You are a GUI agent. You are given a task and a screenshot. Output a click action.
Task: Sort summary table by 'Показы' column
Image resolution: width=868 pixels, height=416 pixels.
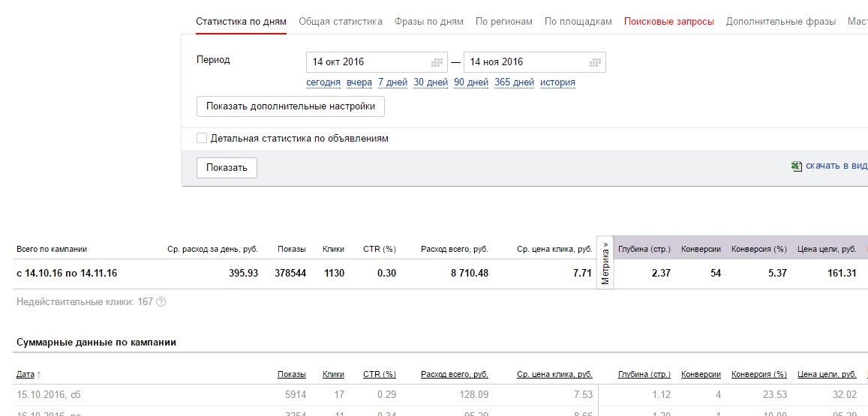[x=291, y=374]
